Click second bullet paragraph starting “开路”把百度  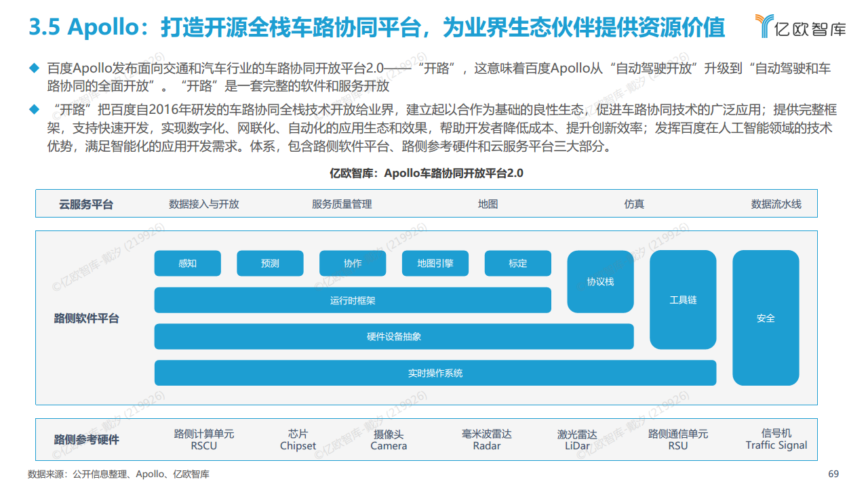(x=441, y=128)
